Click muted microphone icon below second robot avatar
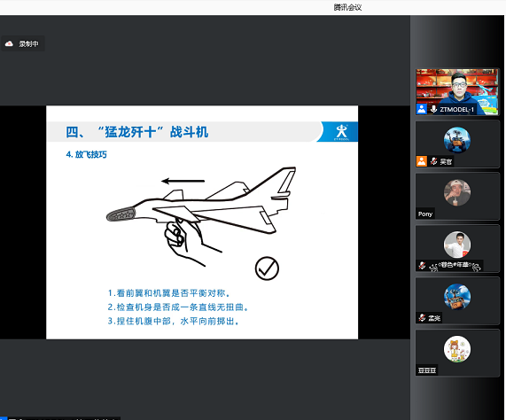506x420 pixels. point(422,318)
